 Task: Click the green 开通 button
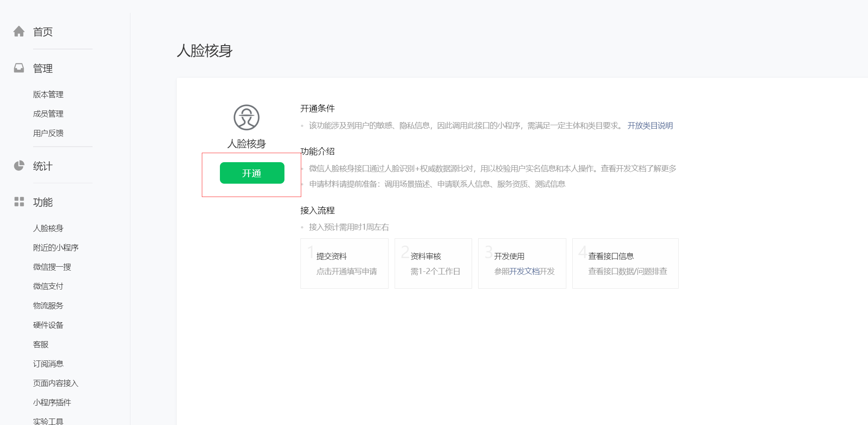(x=252, y=173)
